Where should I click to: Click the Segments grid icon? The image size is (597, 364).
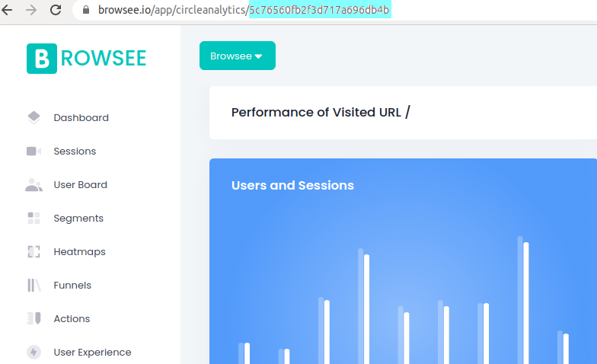click(34, 218)
